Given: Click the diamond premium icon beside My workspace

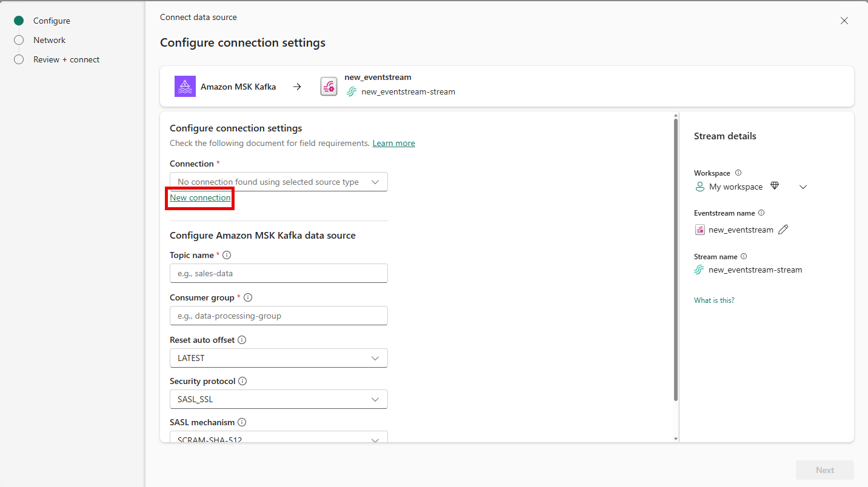Looking at the screenshot, I should click(x=775, y=186).
